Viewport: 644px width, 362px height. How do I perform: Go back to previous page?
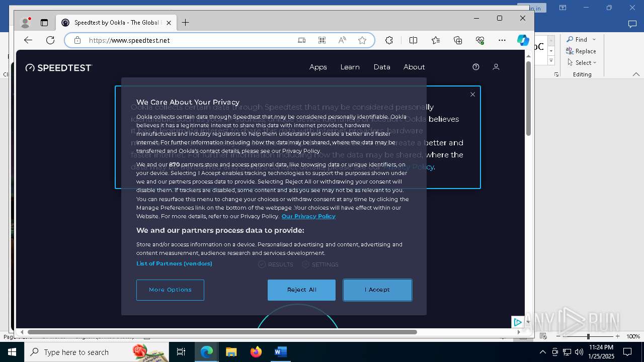[28, 40]
